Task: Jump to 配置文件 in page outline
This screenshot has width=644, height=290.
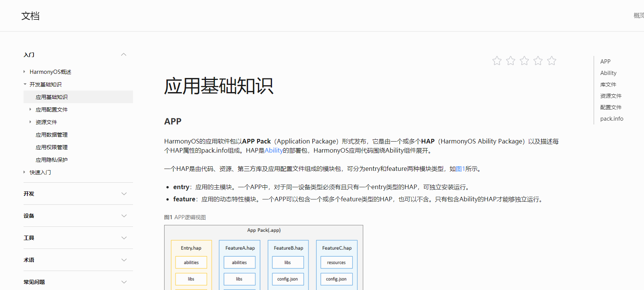Action: click(611, 107)
